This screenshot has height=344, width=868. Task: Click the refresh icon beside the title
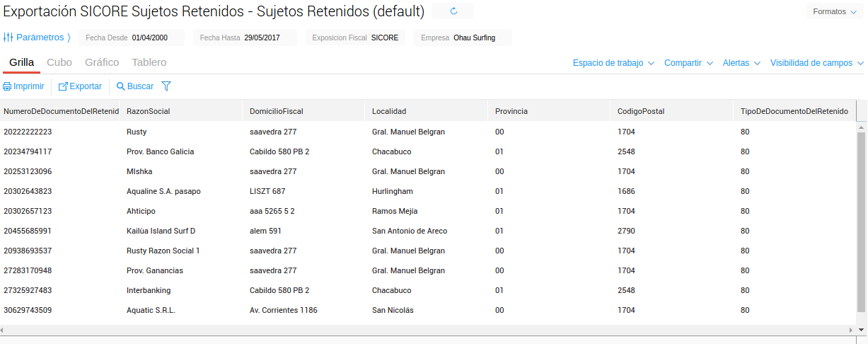[x=453, y=11]
